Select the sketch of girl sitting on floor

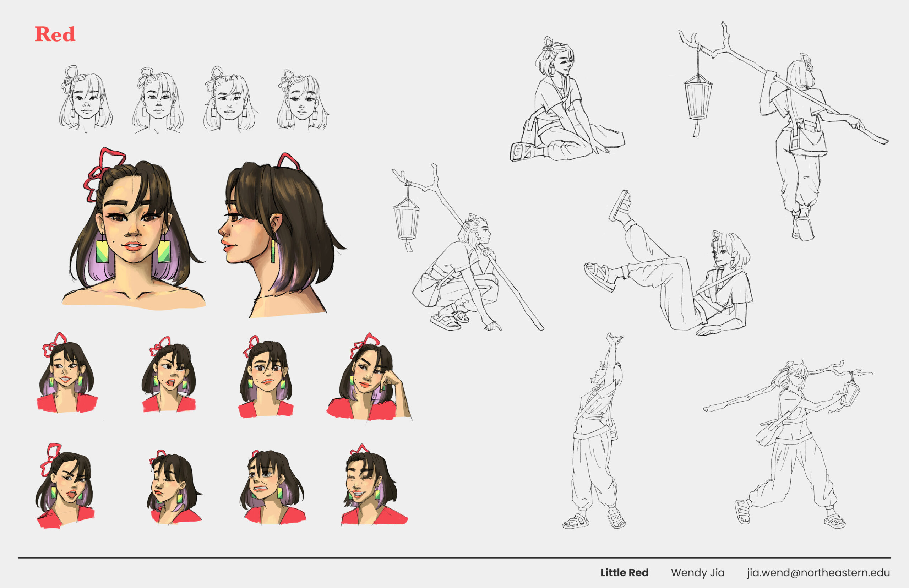click(x=567, y=99)
